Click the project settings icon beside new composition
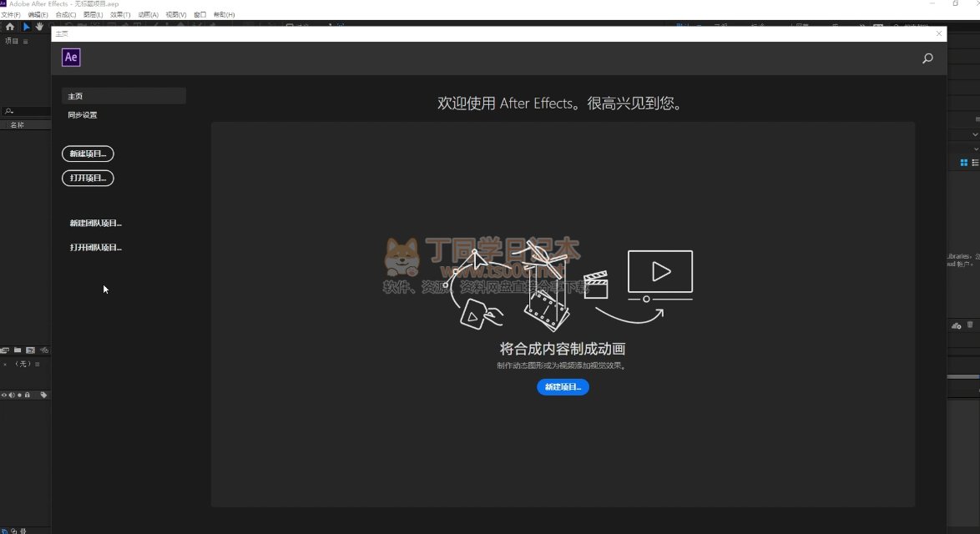Viewport: 980px width, 534px height. 44,350
